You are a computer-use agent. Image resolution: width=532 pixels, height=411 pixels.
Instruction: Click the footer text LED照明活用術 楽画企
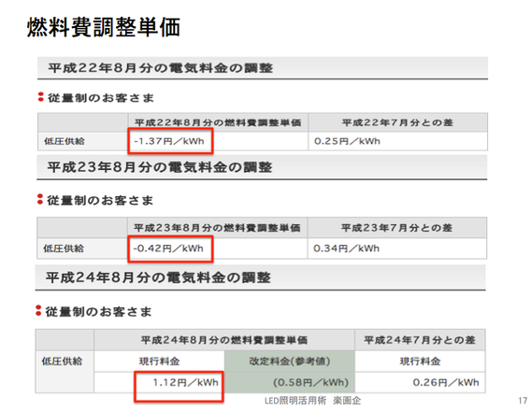coord(313,401)
